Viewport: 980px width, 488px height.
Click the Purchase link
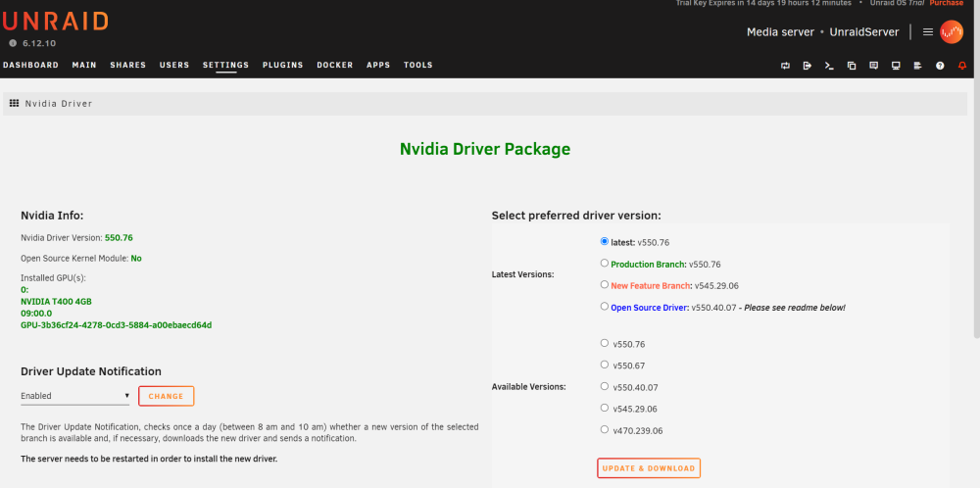coord(947,3)
